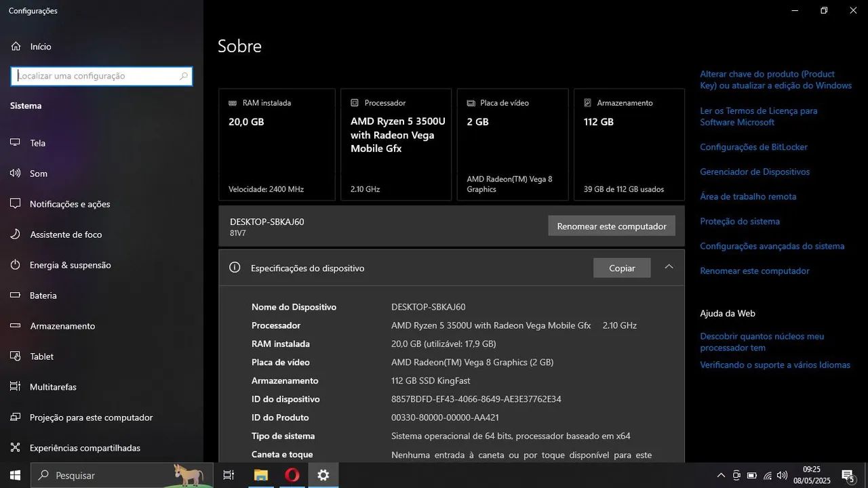868x488 pixels.
Task: Open Gerenciador de Dispositivos link
Action: [755, 172]
